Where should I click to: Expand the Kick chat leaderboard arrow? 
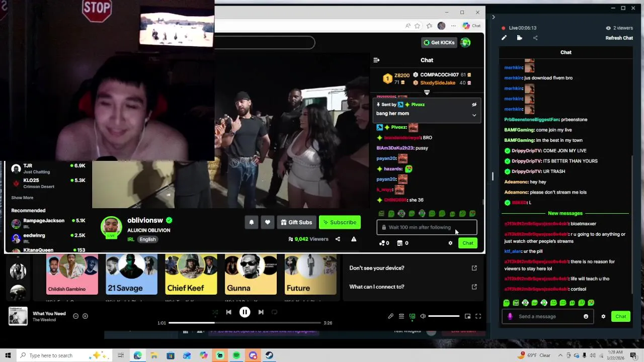427,93
